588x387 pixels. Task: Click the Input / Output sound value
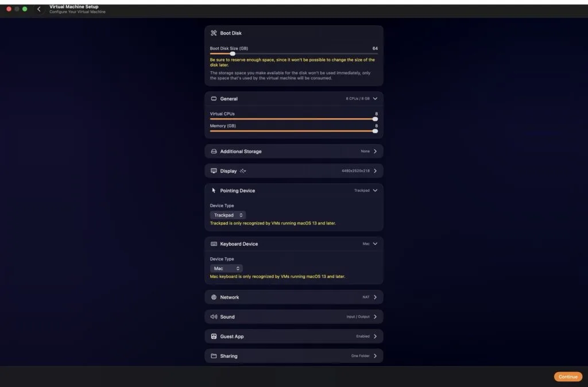(358, 317)
